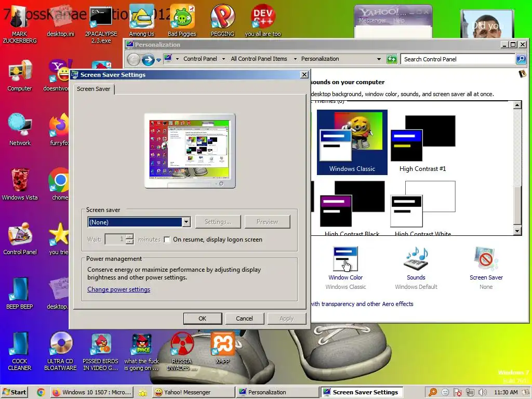The height and width of the screenshot is (399, 532).
Task: Click Personalization in the breadcrumb path
Action: [x=320, y=59]
